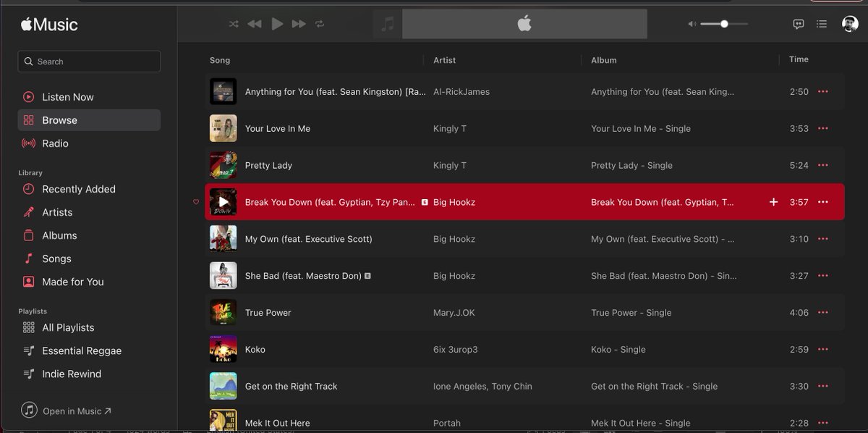868x433 pixels.
Task: Open the account profile avatar
Action: point(850,24)
